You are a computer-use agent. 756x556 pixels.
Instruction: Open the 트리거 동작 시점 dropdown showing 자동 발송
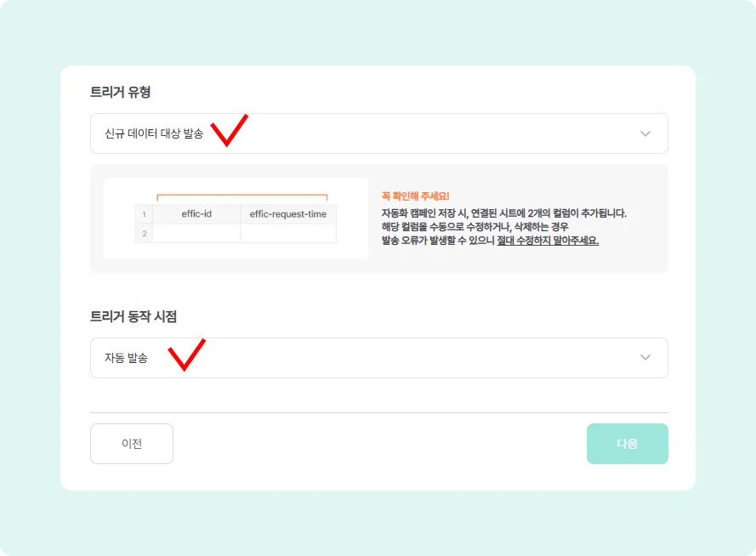[378, 358]
